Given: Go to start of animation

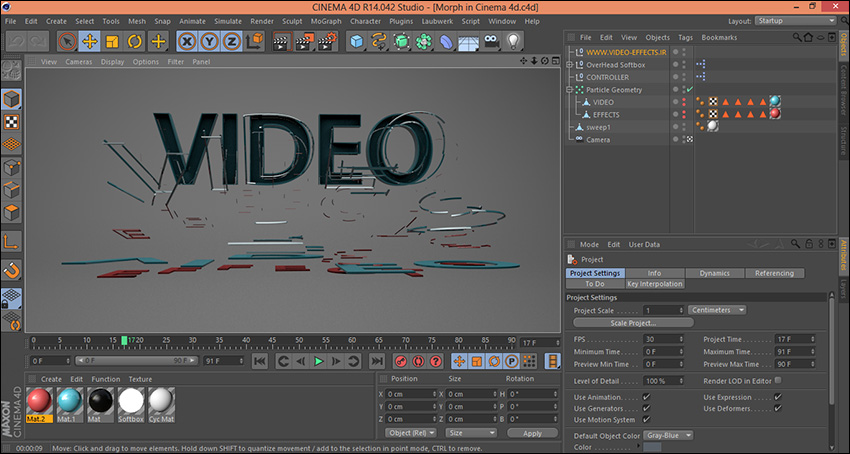Looking at the screenshot, I should (260, 361).
